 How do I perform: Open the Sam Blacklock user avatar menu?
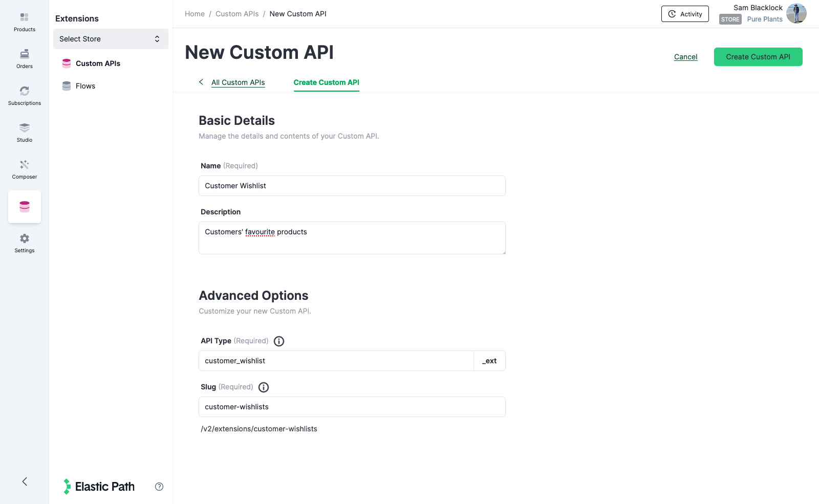click(796, 14)
